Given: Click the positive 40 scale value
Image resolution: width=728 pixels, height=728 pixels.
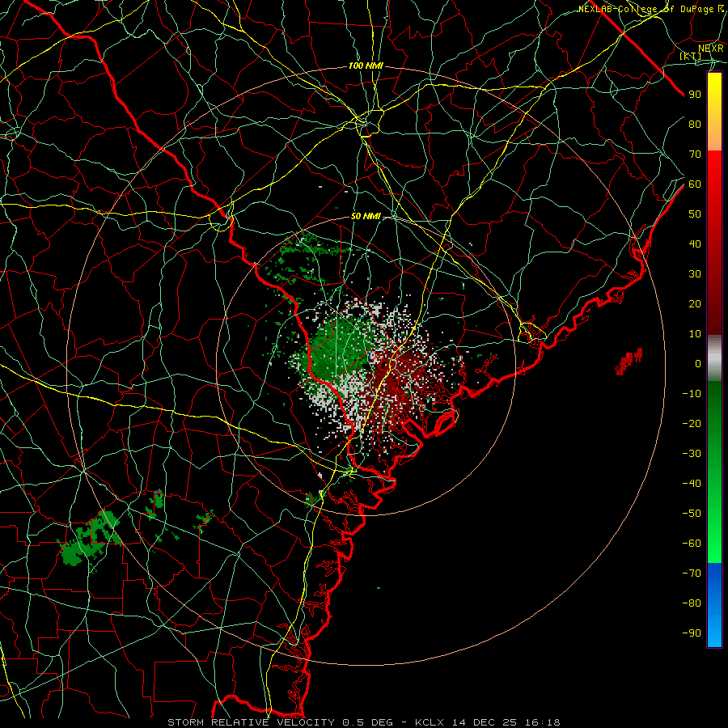Looking at the screenshot, I should click(695, 243).
